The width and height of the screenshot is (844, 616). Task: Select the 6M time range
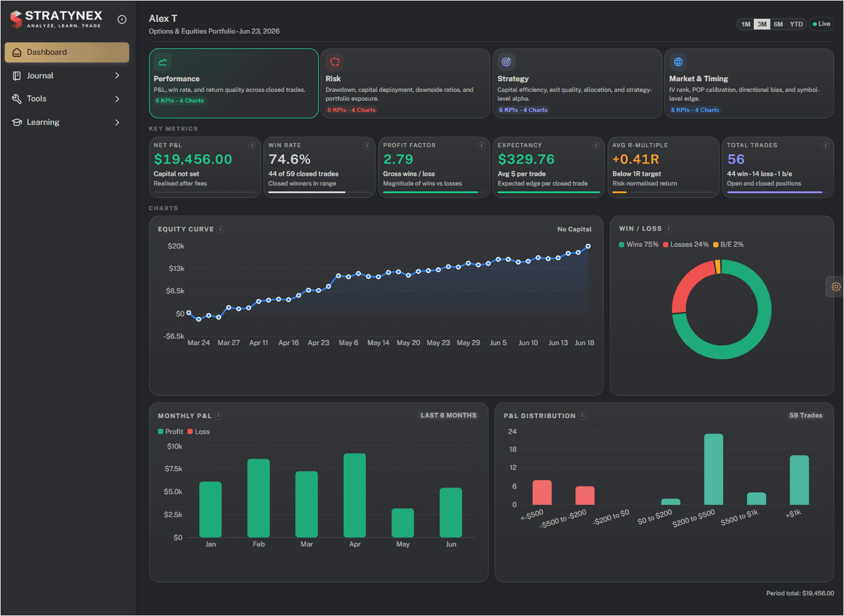click(x=779, y=24)
